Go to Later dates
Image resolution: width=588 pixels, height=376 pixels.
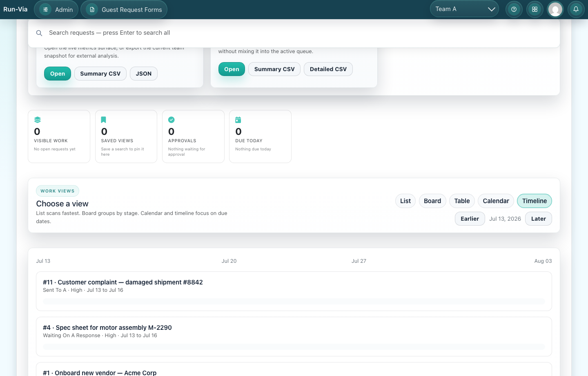tap(539, 219)
